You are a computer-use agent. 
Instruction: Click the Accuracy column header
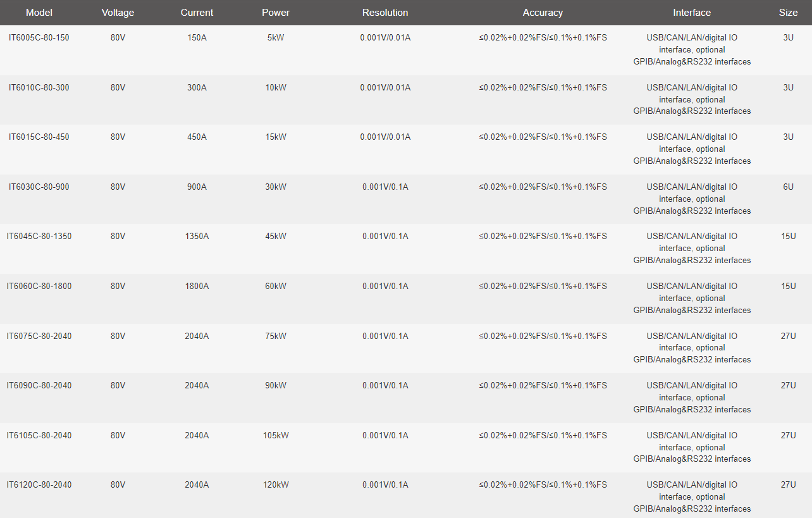[x=543, y=13]
